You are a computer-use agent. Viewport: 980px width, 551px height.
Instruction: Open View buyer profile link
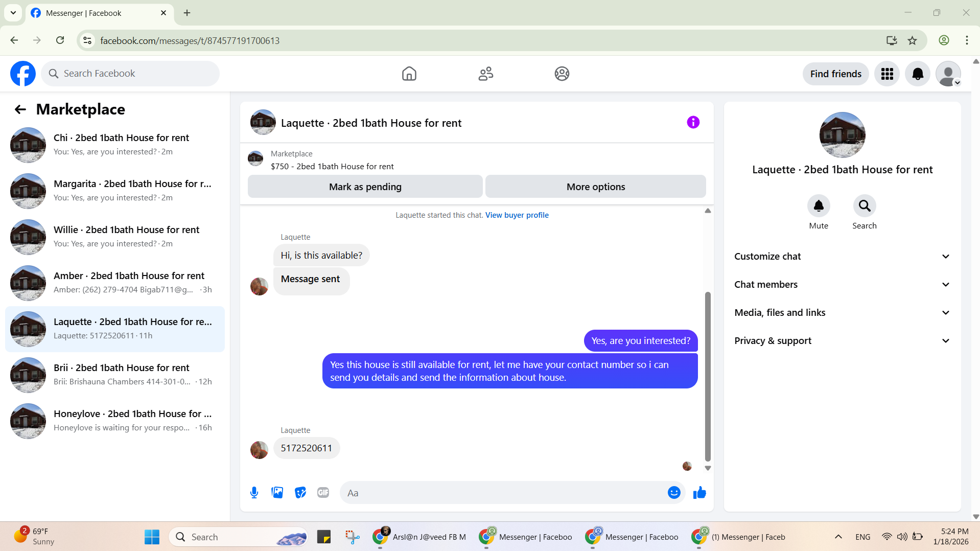pos(517,215)
